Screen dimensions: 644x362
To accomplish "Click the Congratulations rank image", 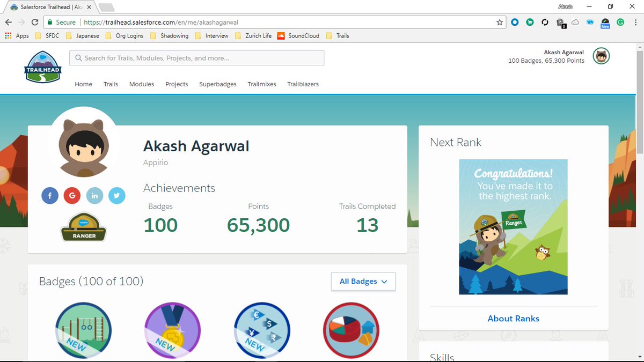I will 514,227.
